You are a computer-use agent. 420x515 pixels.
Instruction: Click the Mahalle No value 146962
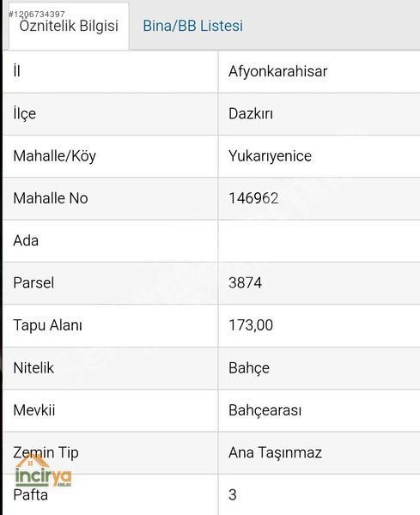253,198
